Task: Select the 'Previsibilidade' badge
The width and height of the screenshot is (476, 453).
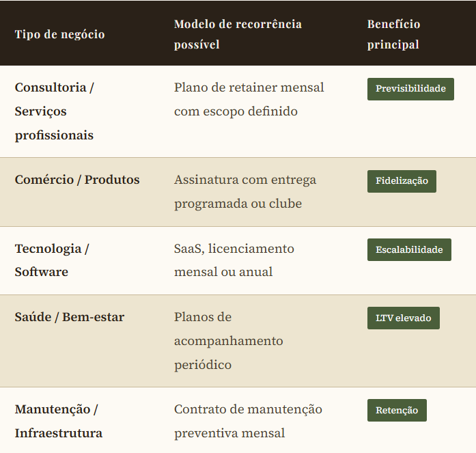Action: [410, 89]
